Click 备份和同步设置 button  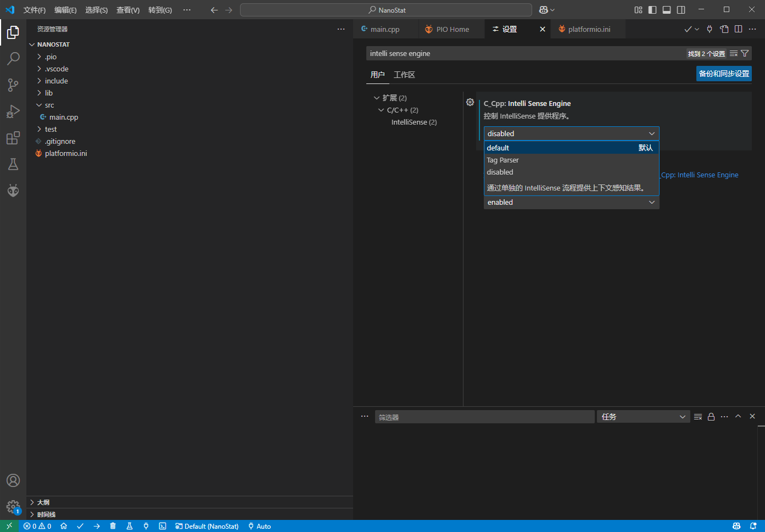(724, 74)
